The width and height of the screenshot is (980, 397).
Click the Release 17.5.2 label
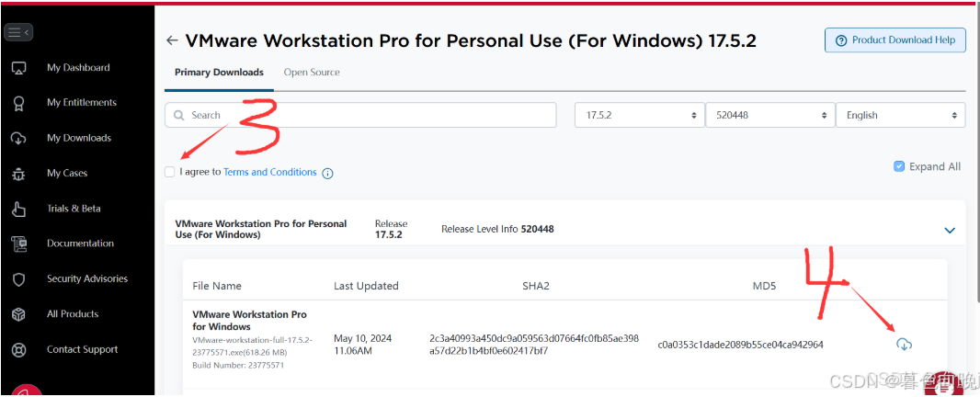392,230
